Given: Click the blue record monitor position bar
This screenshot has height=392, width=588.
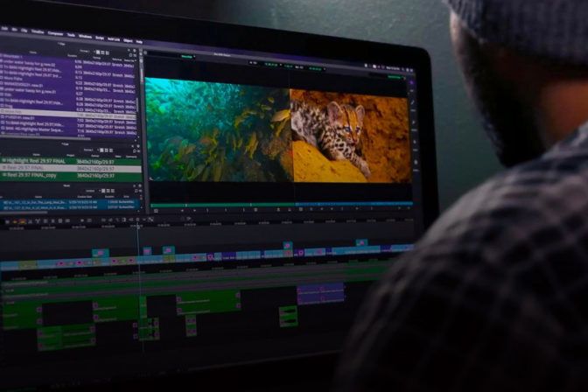Looking at the screenshot, I should click(354, 204).
